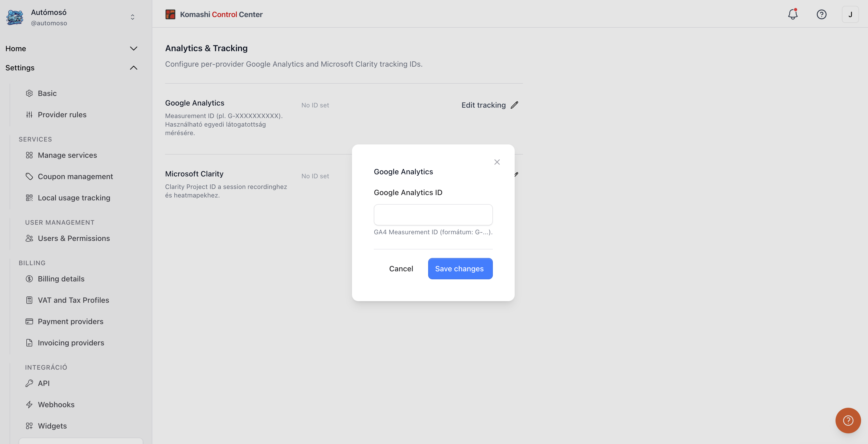Click the Local usage tracking QR icon
The height and width of the screenshot is (444, 868).
[x=29, y=198]
